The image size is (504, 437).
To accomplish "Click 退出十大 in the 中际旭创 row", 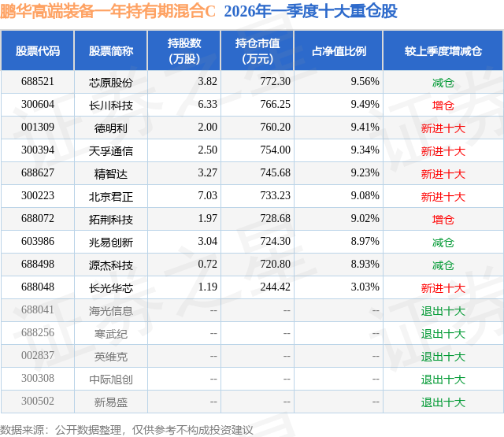I will coord(443,380).
